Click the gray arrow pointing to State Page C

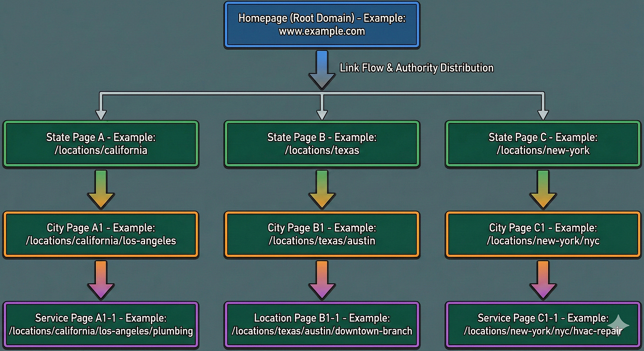(x=543, y=106)
